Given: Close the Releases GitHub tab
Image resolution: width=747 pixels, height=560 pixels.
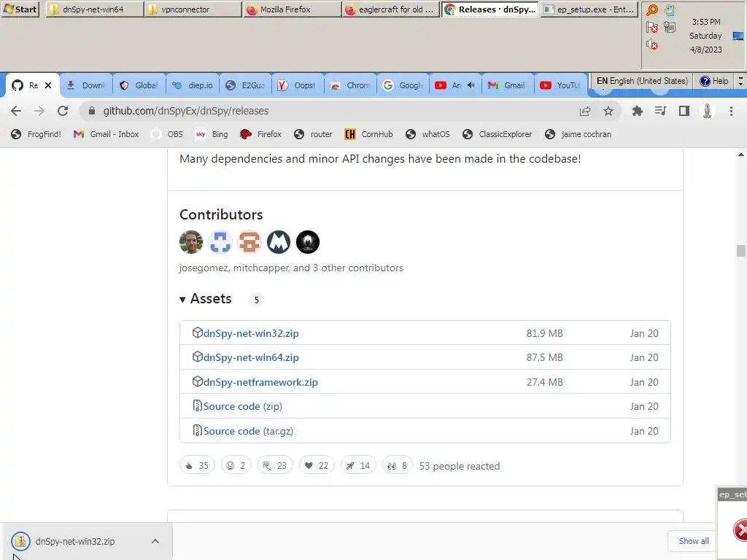Looking at the screenshot, I should pos(48,85).
